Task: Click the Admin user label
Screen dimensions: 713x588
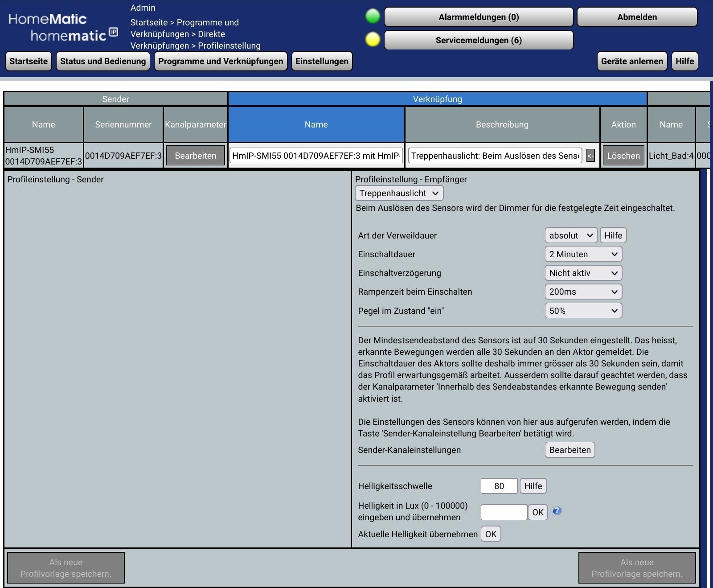Action: coord(143,8)
